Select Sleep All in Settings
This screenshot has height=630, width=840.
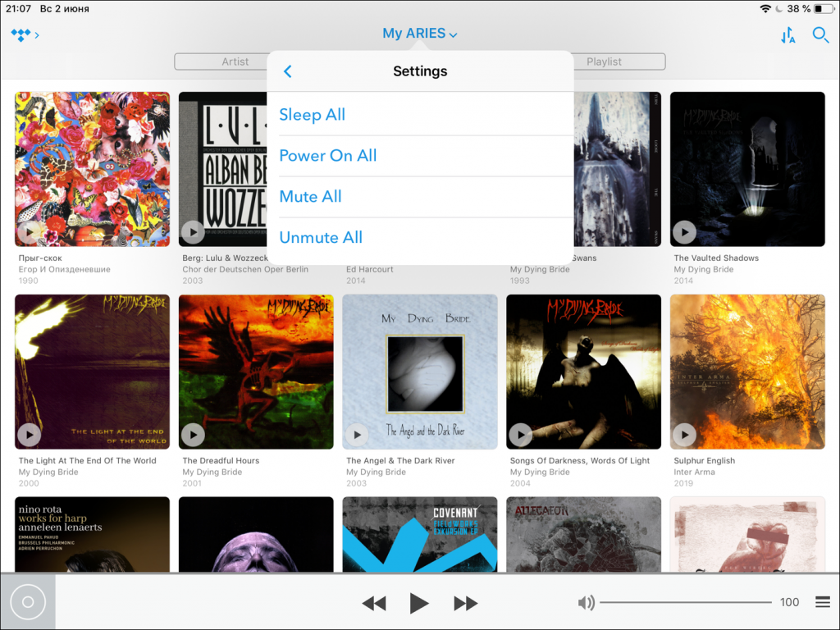(420, 115)
